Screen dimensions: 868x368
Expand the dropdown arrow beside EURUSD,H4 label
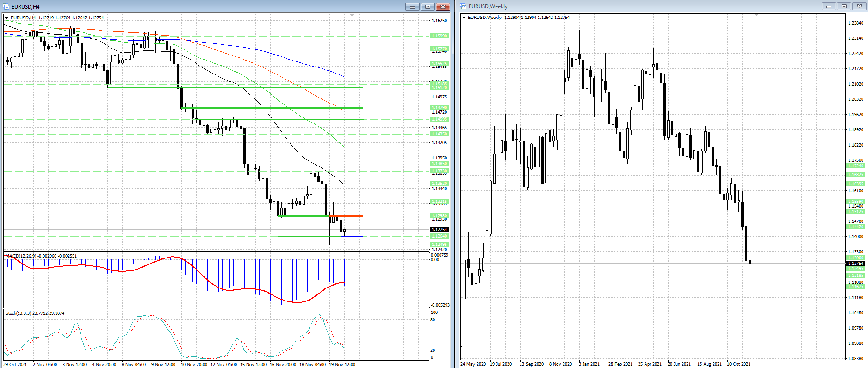click(7, 18)
